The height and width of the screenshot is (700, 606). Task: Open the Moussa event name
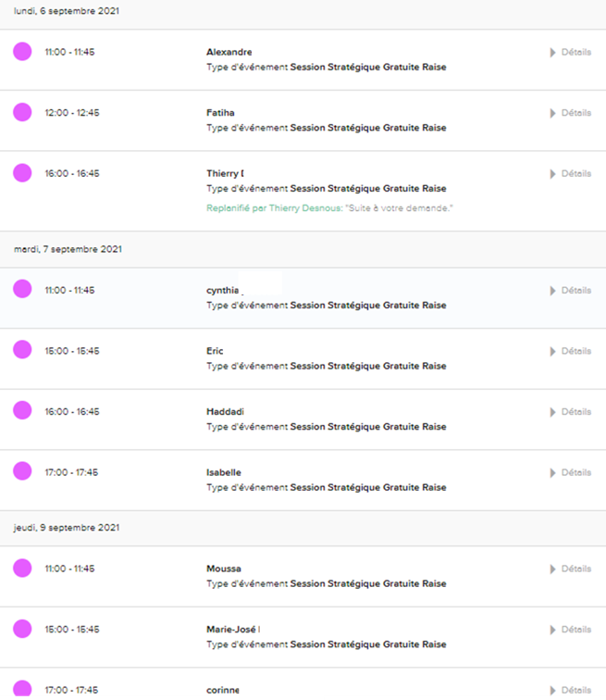(x=224, y=569)
